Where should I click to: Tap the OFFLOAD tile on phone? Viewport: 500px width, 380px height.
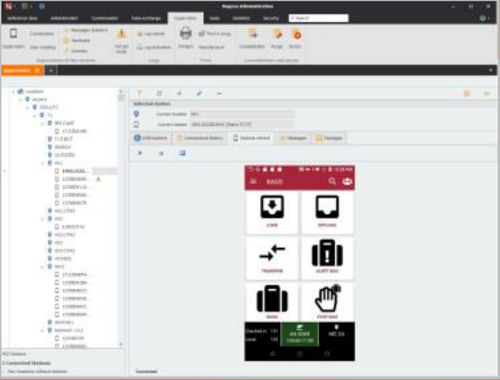click(x=327, y=212)
